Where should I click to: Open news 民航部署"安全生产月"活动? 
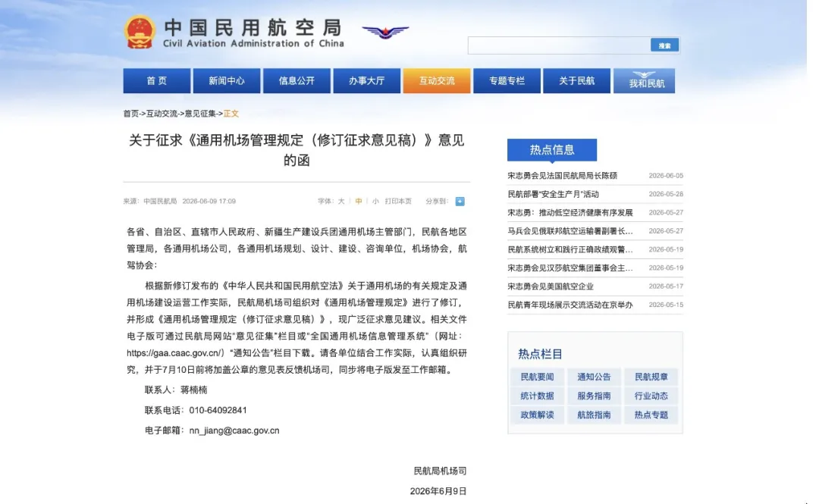[x=553, y=194]
